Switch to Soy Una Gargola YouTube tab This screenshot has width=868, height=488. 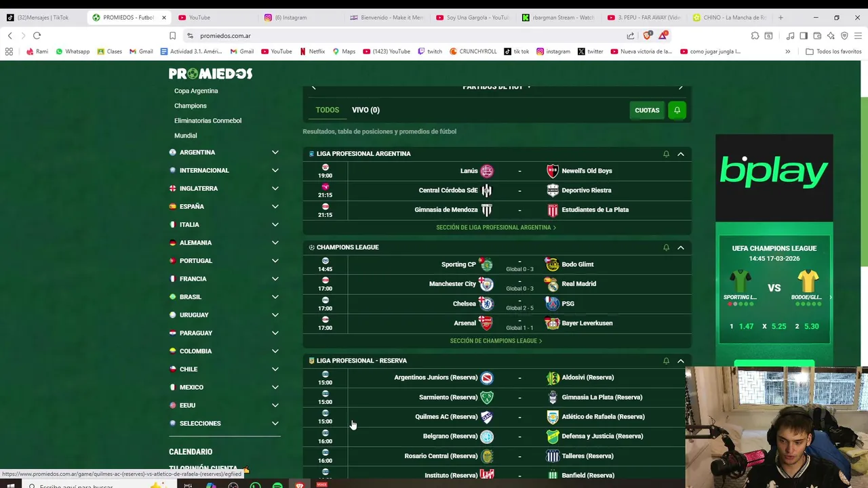(472, 18)
